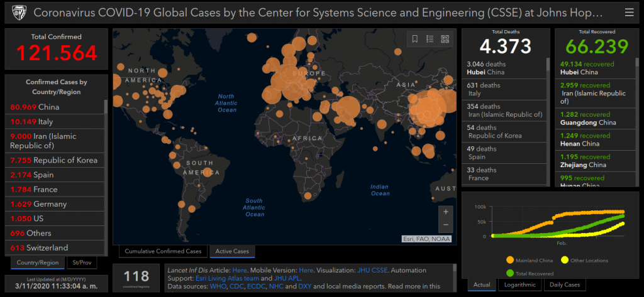Zoom in on the map
644x297 pixels.
click(446, 212)
